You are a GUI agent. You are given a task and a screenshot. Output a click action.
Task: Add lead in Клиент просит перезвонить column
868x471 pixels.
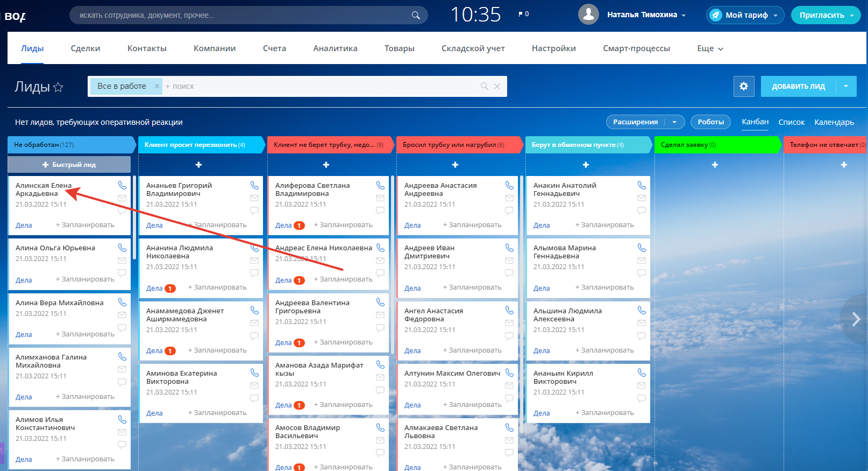[198, 165]
